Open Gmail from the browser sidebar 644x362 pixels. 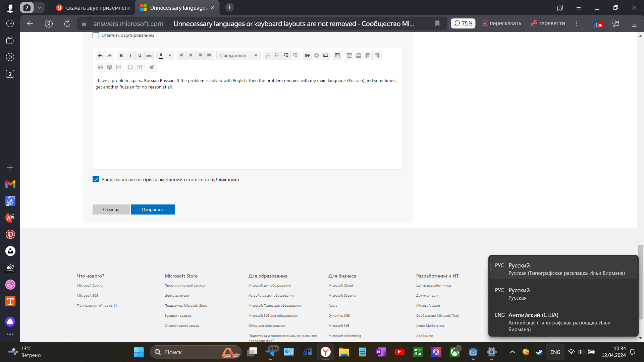[10, 184]
